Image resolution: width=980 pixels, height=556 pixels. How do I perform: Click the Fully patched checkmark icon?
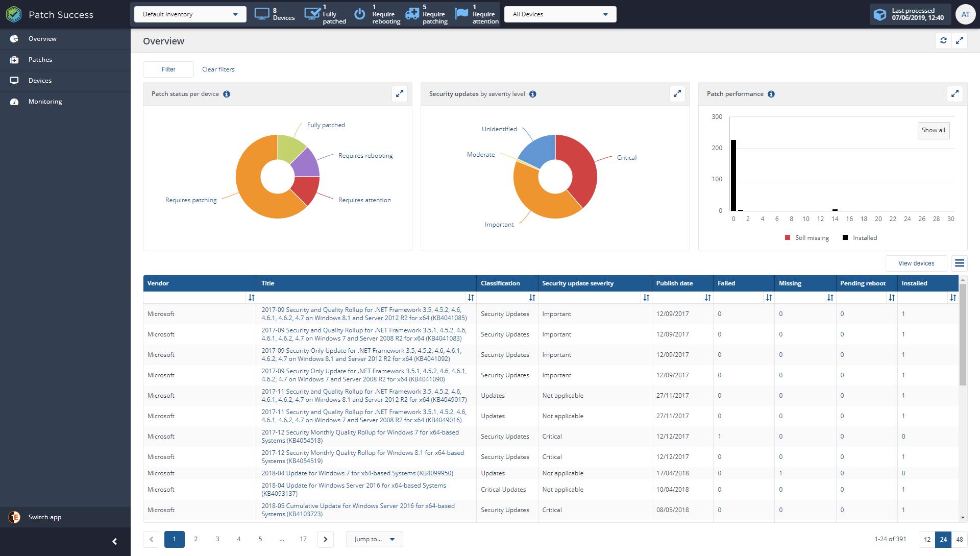(312, 13)
